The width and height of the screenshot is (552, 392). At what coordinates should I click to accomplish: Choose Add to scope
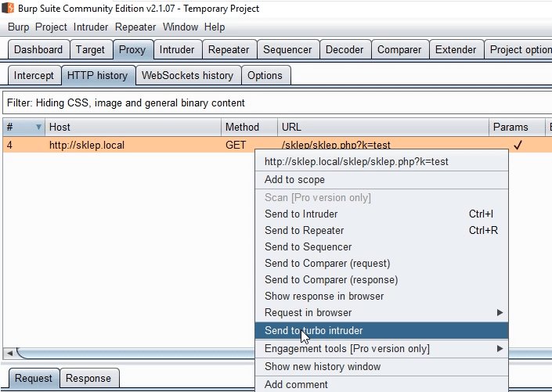pyautogui.click(x=381, y=180)
